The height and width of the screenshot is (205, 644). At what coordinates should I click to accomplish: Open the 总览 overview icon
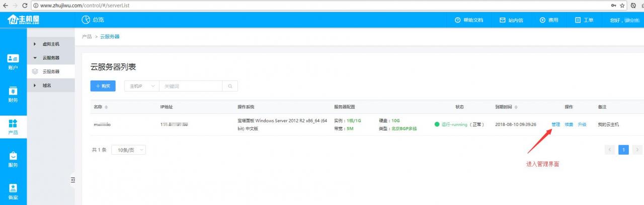86,20
